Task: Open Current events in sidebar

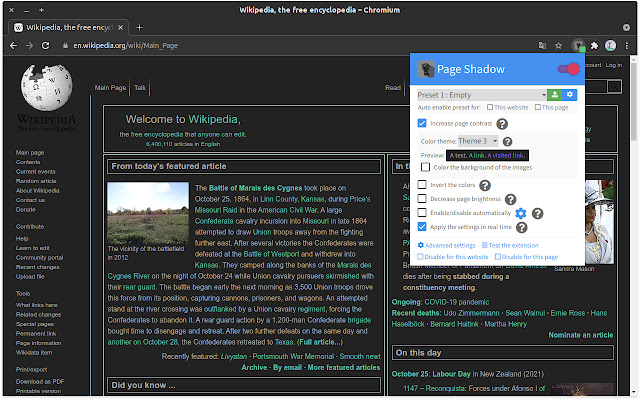Action: [36, 171]
